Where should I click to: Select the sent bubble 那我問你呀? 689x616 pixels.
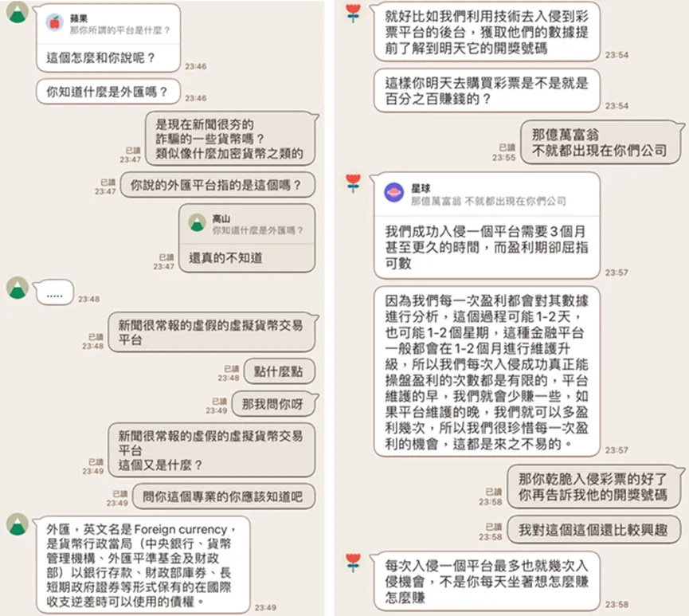click(x=273, y=404)
